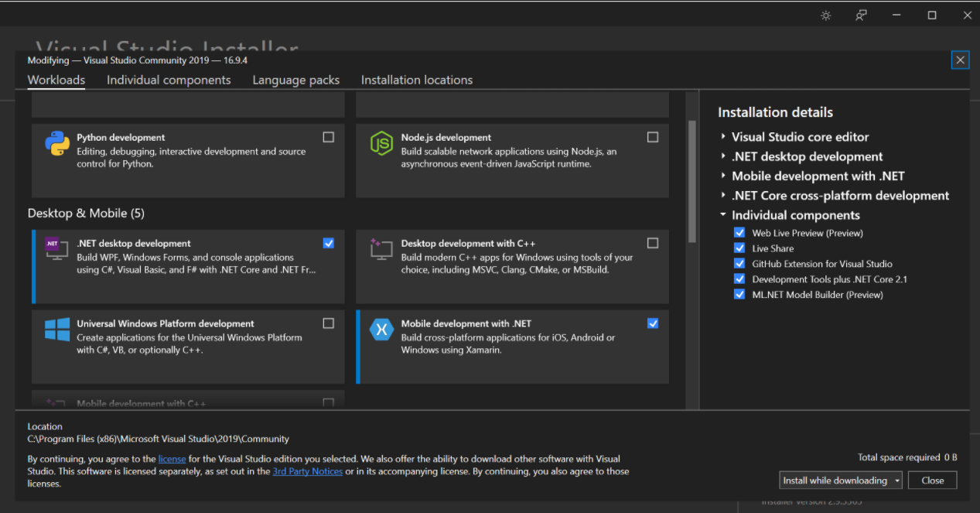
Task: Click the Install while downloading button
Action: click(835, 481)
